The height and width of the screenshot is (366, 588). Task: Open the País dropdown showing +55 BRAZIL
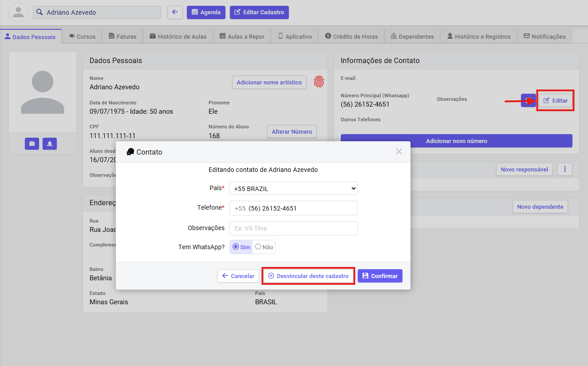[x=293, y=188]
